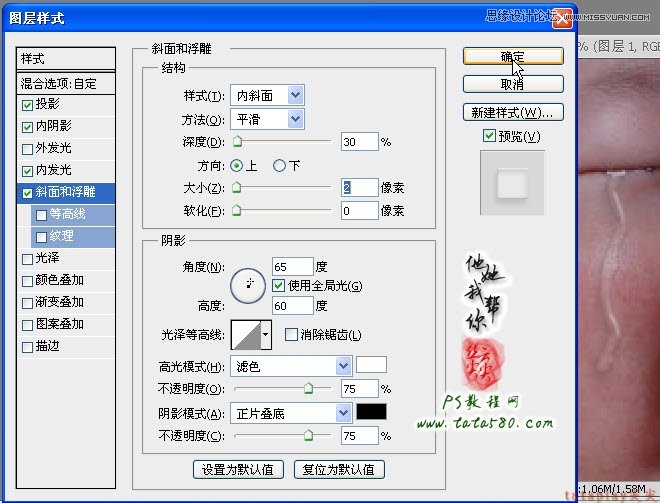
Task: Click 新建样式(W)... button
Action: (x=513, y=112)
